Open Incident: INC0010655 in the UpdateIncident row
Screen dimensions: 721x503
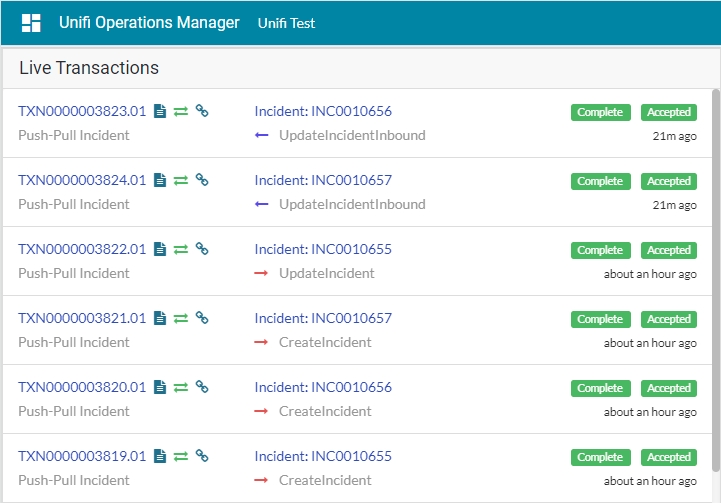[x=323, y=250]
